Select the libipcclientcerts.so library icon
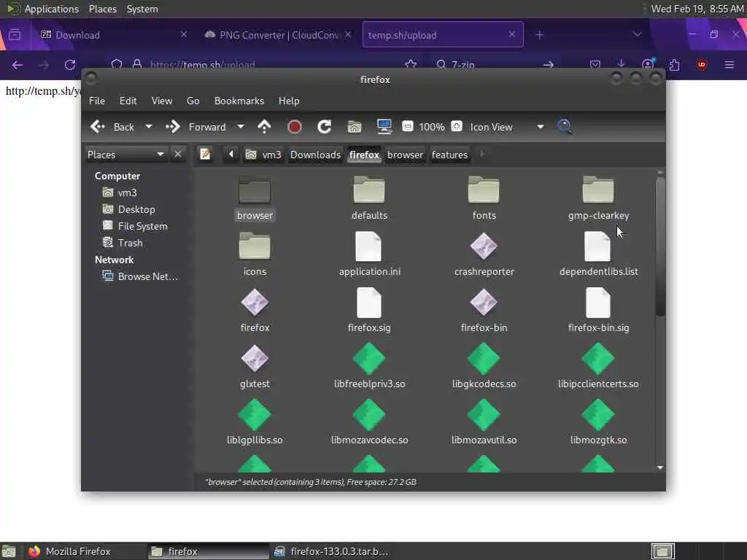 (x=598, y=359)
